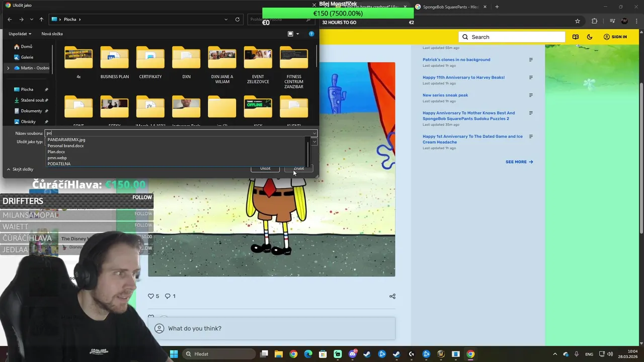644x362 pixels.
Task: Select the EVENT ZELIEZOVCE folder
Action: pyautogui.click(x=258, y=64)
